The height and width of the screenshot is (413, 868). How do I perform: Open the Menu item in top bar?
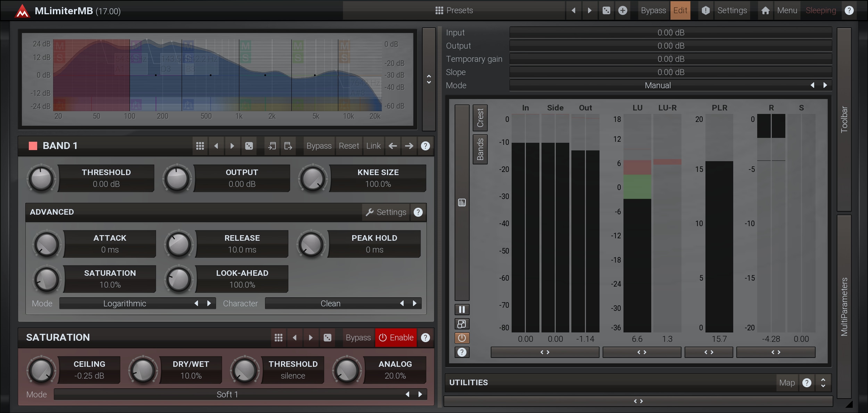[787, 10]
